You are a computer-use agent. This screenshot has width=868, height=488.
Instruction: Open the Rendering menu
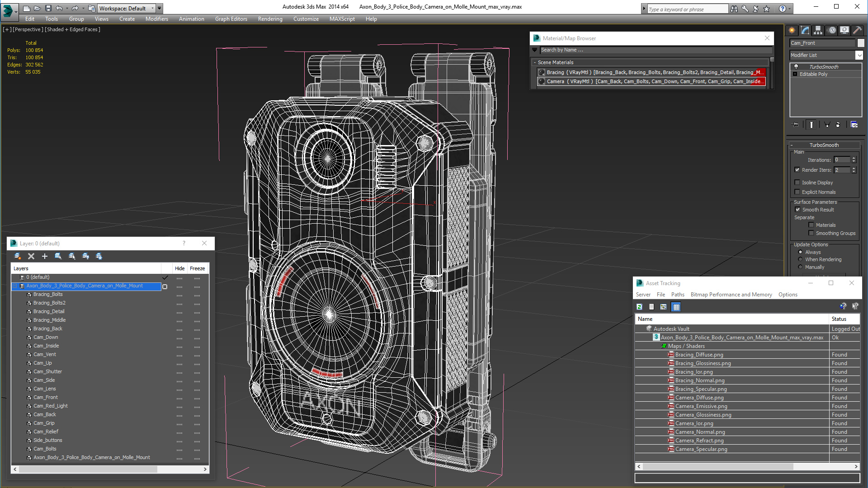coord(270,19)
